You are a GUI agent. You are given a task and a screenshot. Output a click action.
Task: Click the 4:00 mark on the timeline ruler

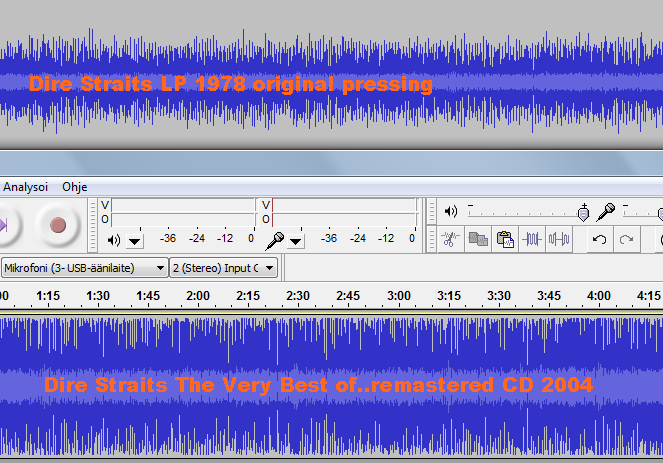pos(599,296)
